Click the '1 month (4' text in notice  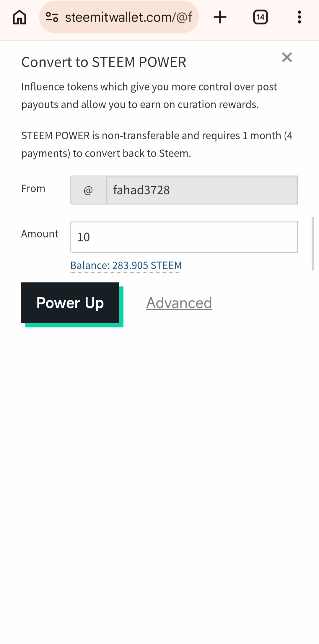[x=268, y=135]
